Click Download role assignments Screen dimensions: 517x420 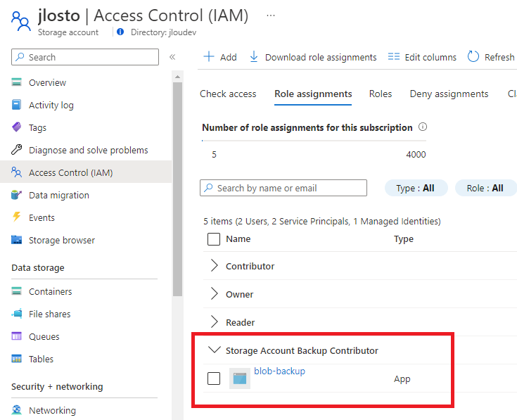point(321,57)
